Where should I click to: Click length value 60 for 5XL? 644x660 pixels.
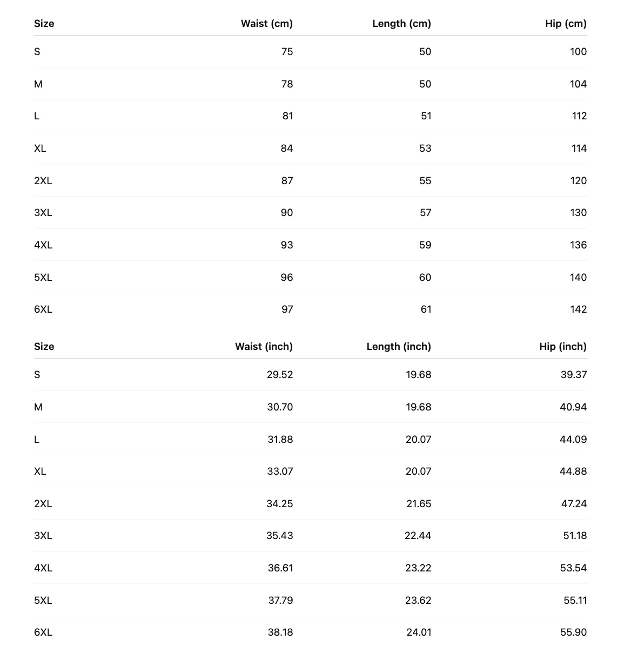(425, 278)
